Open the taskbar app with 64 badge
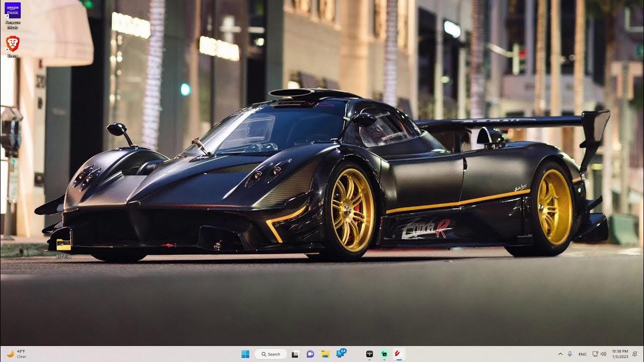 pos(341,354)
